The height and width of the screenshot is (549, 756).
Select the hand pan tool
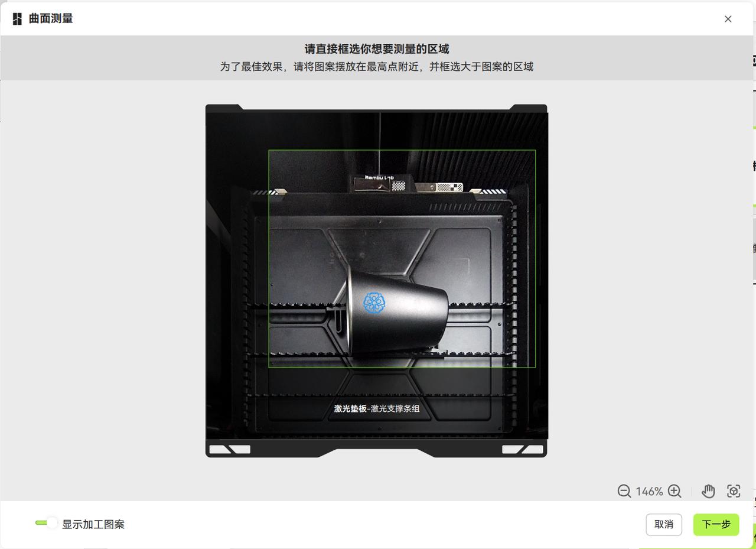[x=708, y=491]
